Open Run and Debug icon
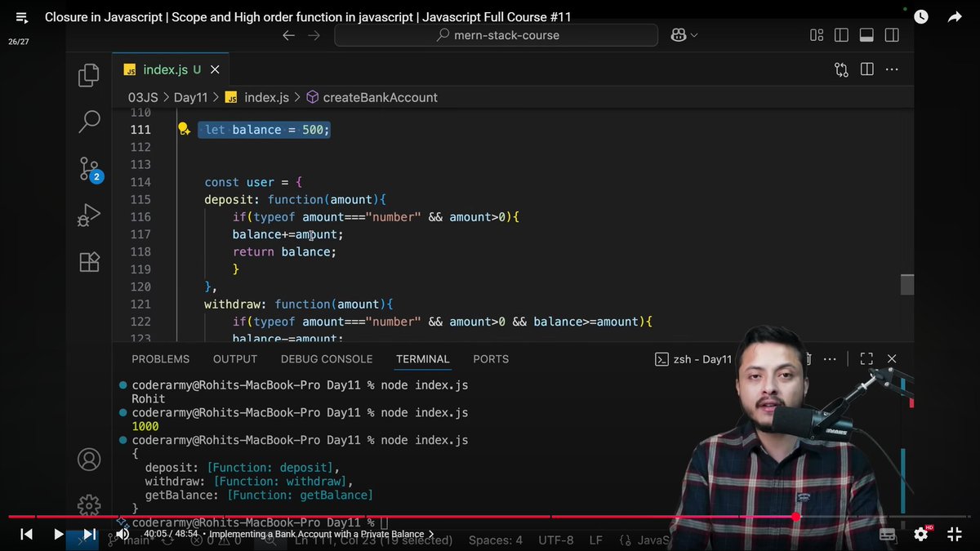This screenshot has width=980, height=551. [x=89, y=216]
